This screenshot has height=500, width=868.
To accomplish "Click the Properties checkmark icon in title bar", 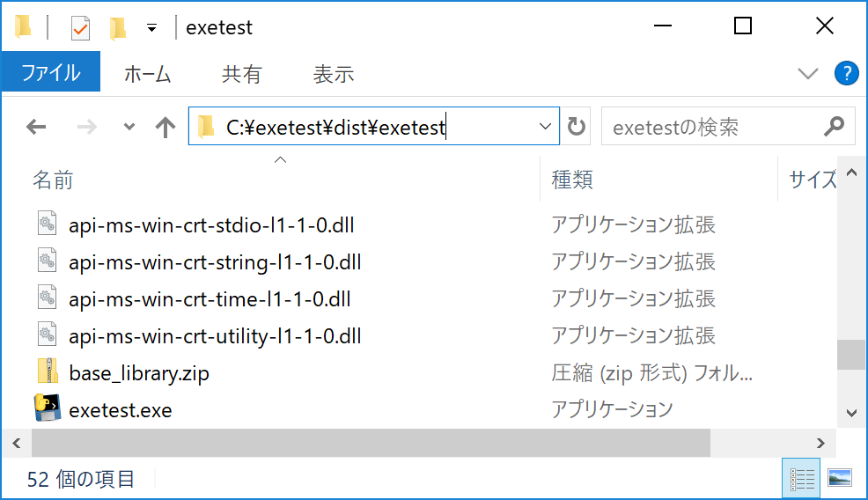I will (x=80, y=27).
